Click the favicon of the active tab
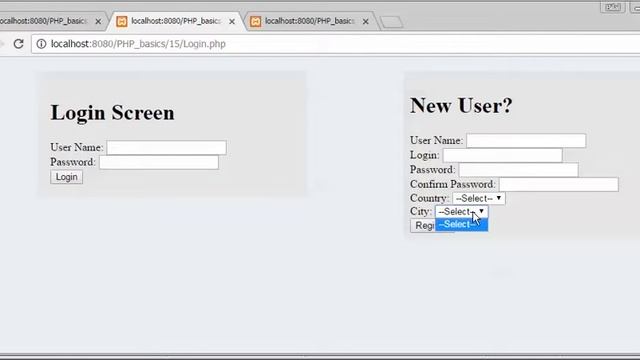The height and width of the screenshot is (360, 640). (x=122, y=21)
